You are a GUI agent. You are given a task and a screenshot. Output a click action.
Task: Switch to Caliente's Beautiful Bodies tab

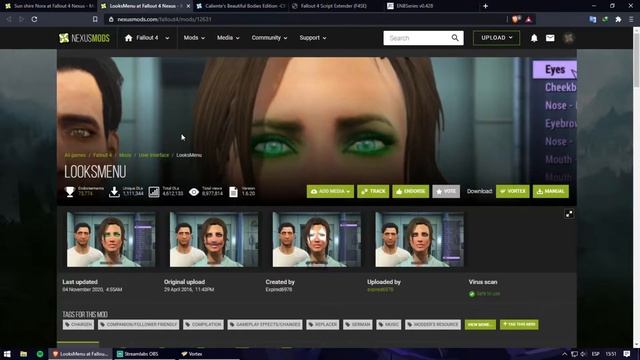[241, 6]
